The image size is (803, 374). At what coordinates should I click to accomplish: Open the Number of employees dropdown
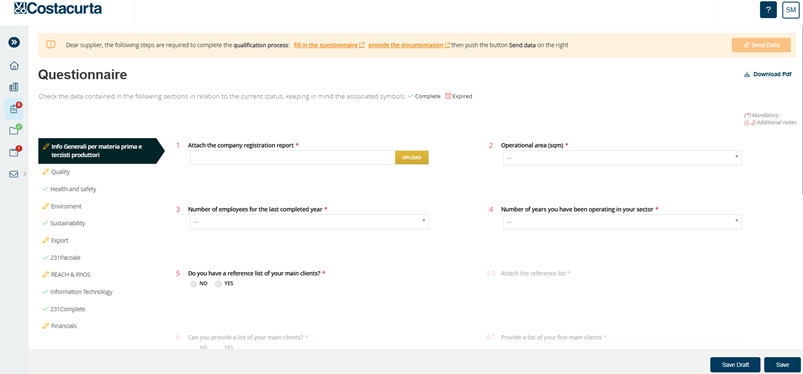(x=309, y=222)
